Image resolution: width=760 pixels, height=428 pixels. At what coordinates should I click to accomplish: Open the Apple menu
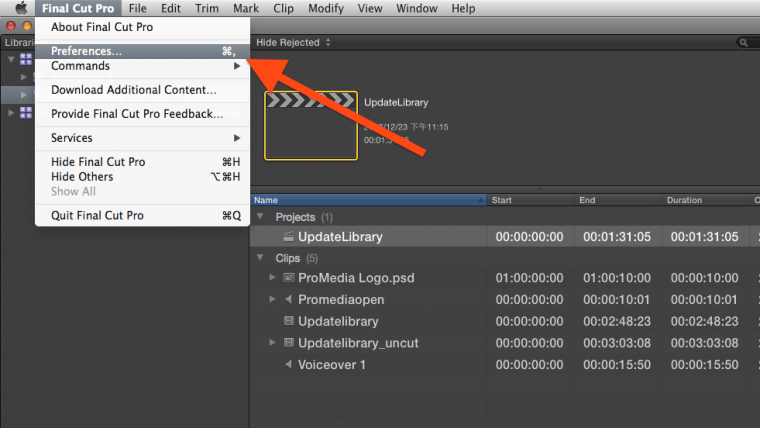click(21, 8)
